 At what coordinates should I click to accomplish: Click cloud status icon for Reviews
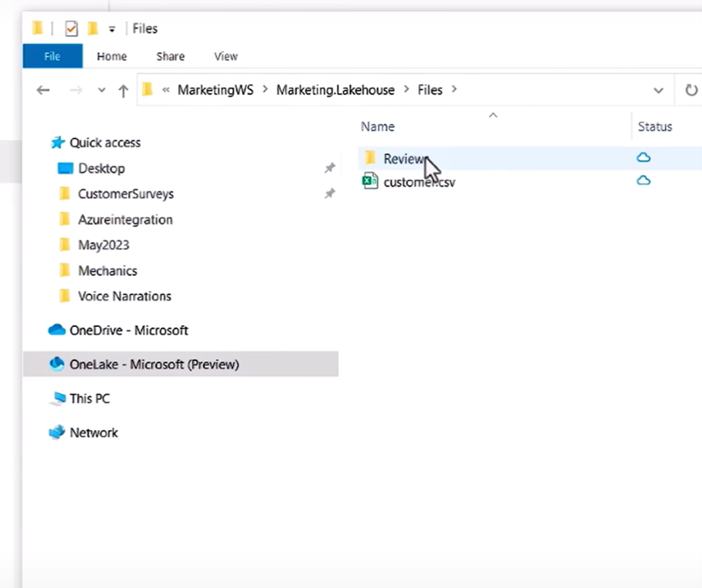pyautogui.click(x=643, y=157)
